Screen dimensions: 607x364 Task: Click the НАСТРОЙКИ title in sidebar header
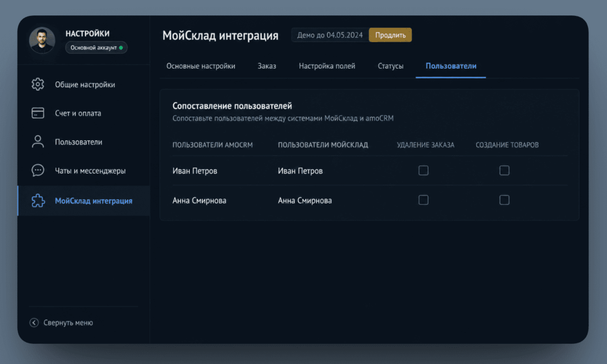[x=88, y=33]
